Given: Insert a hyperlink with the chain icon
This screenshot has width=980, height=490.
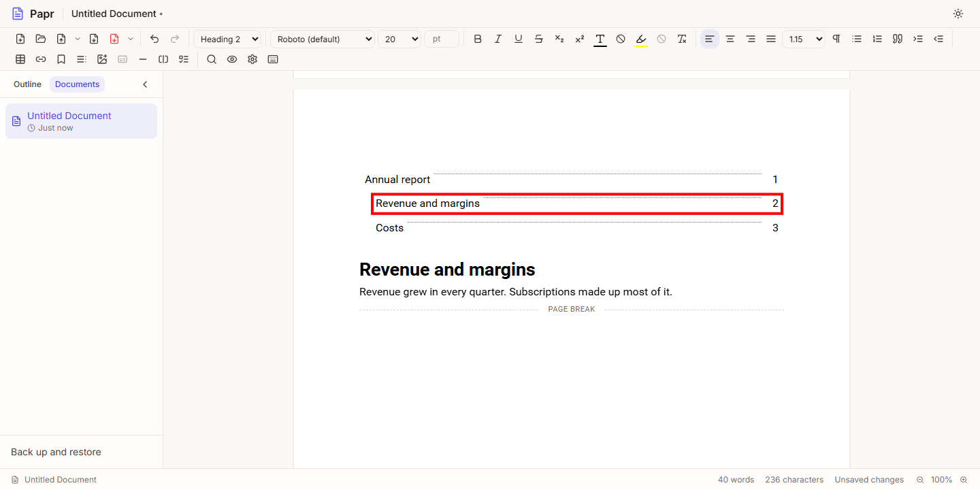Looking at the screenshot, I should pos(41,59).
